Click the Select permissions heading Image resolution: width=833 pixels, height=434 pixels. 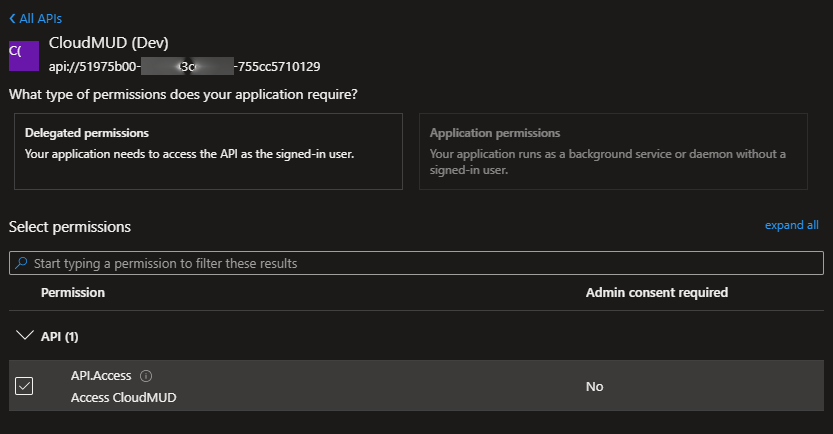[x=70, y=227]
